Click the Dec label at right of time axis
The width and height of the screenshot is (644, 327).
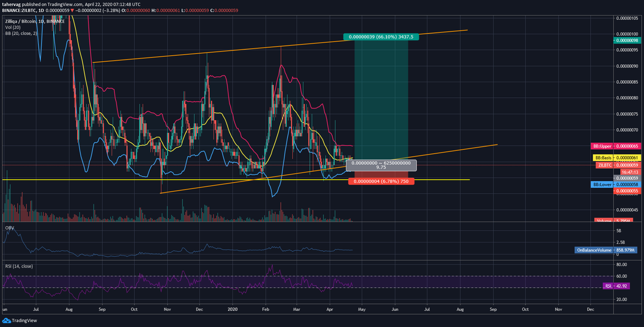point(590,310)
